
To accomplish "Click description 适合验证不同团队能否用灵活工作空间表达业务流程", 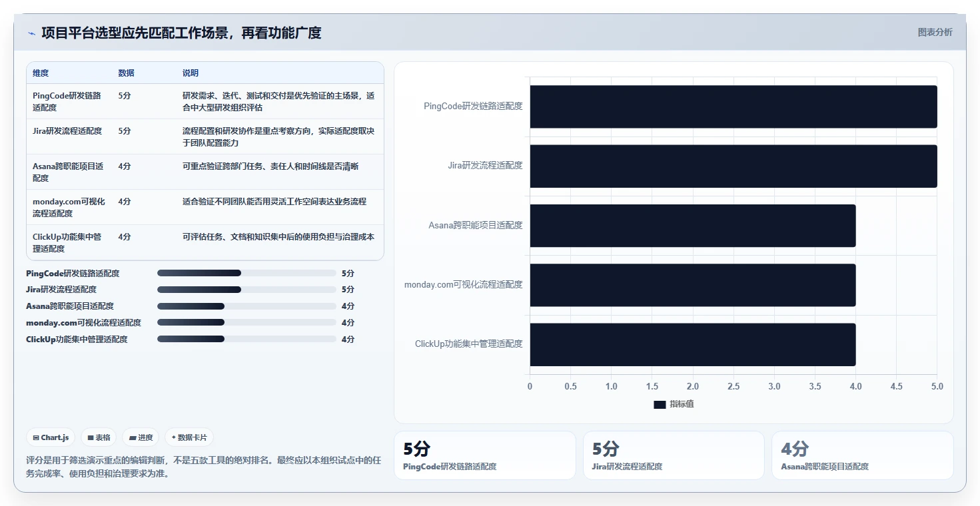I will click(274, 201).
